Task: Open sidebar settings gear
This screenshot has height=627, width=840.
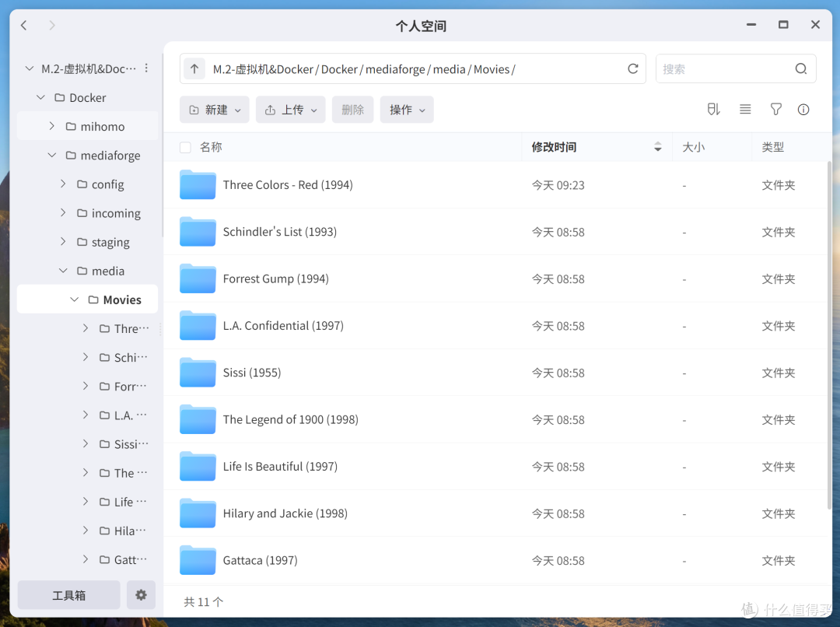Action: click(x=141, y=595)
